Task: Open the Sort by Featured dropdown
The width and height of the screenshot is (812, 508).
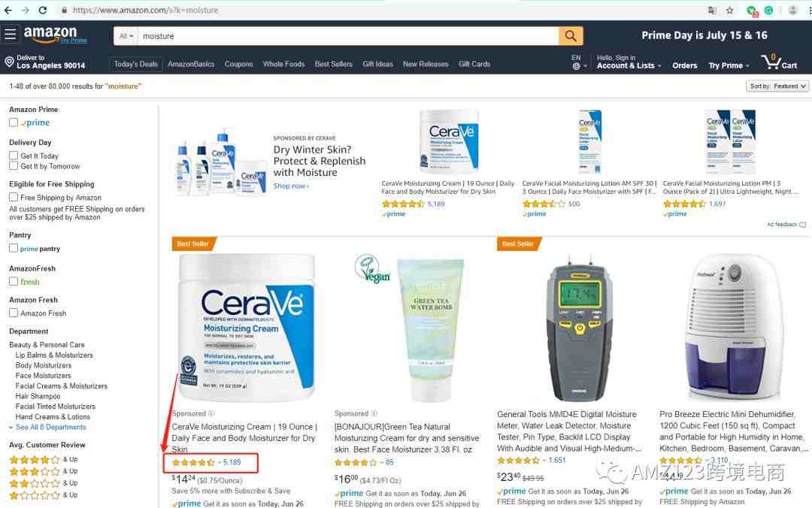Action: pos(777,86)
